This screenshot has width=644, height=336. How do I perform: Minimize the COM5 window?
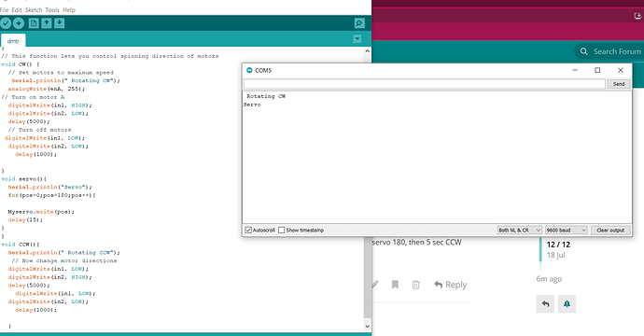pyautogui.click(x=575, y=70)
